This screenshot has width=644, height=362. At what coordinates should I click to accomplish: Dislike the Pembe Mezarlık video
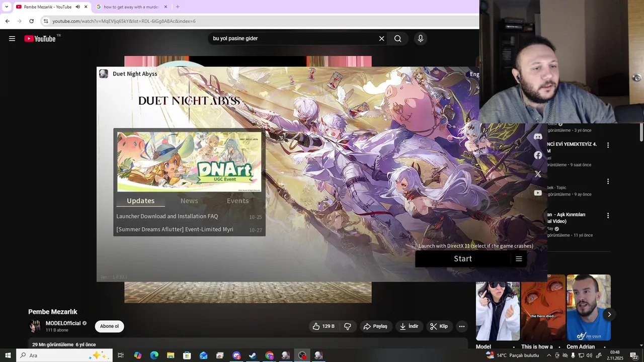[x=348, y=326]
